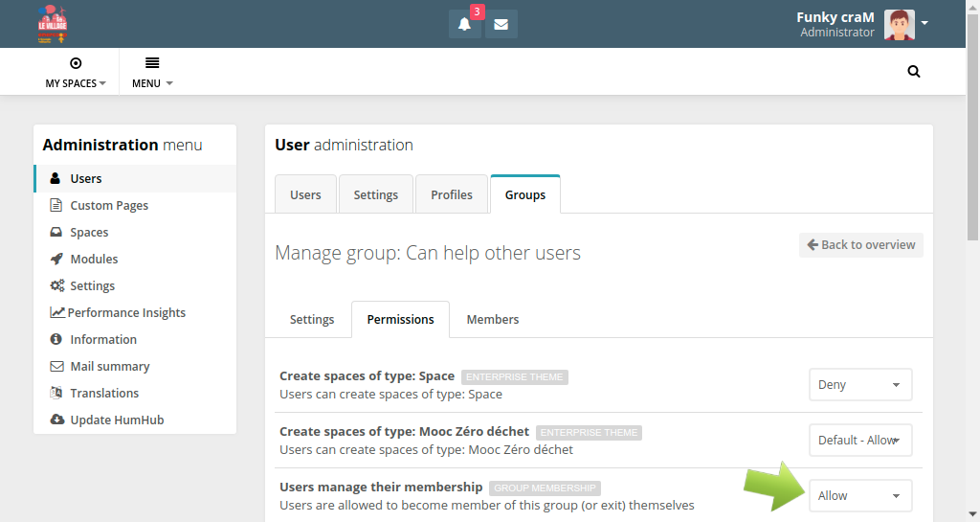The image size is (980, 522).
Task: Open the Mooc Zéro déchet permission dropdown
Action: coord(859,441)
